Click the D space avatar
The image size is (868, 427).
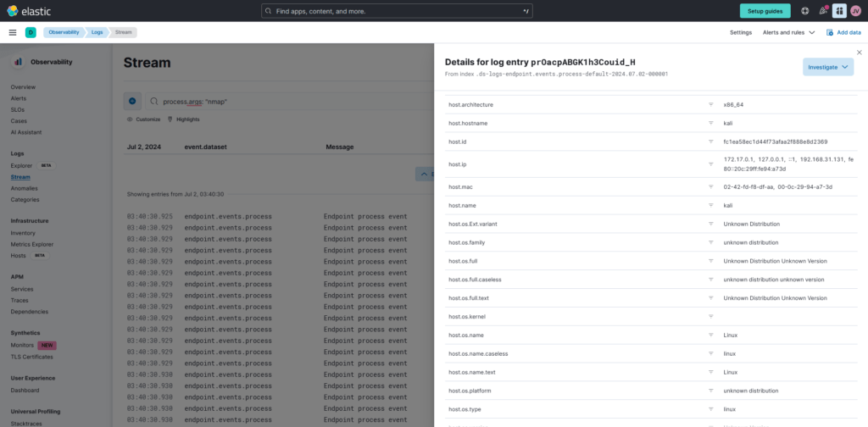(x=31, y=33)
